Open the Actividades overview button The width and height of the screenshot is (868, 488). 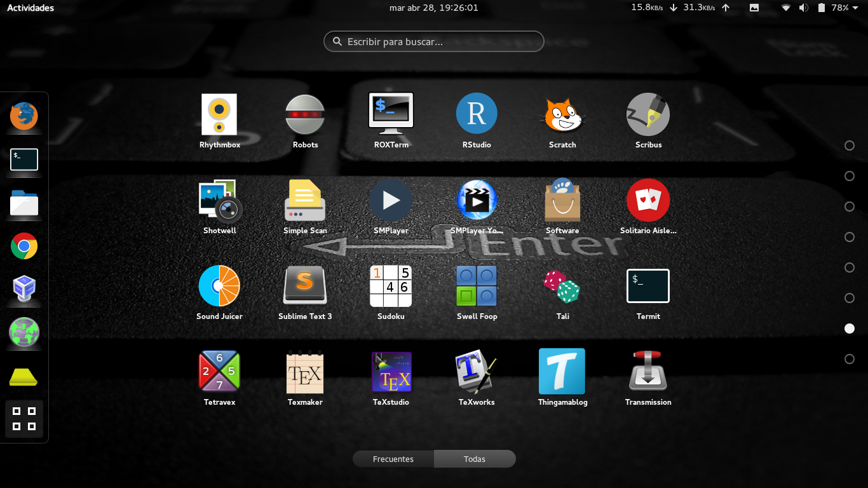click(31, 8)
